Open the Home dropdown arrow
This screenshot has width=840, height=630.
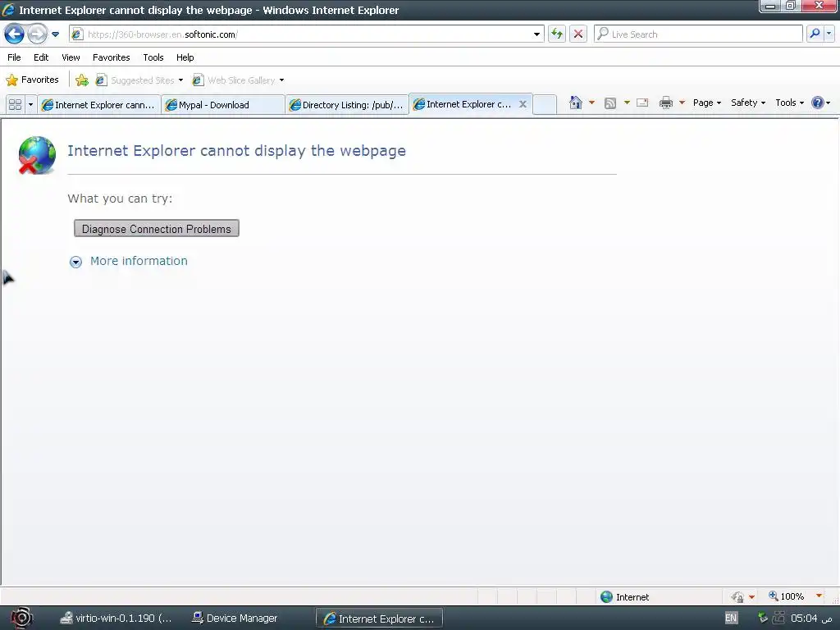tap(592, 103)
